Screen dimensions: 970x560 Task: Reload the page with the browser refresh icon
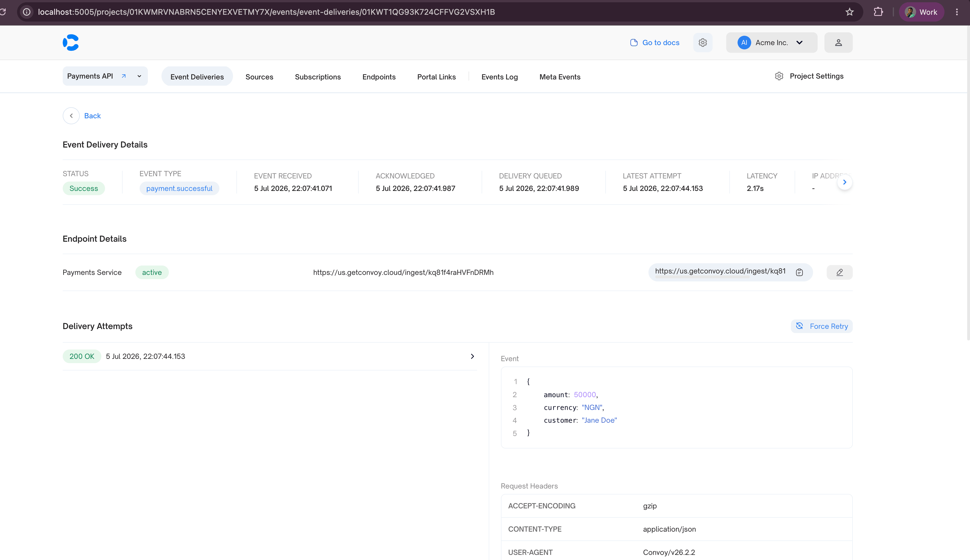coord(3,12)
